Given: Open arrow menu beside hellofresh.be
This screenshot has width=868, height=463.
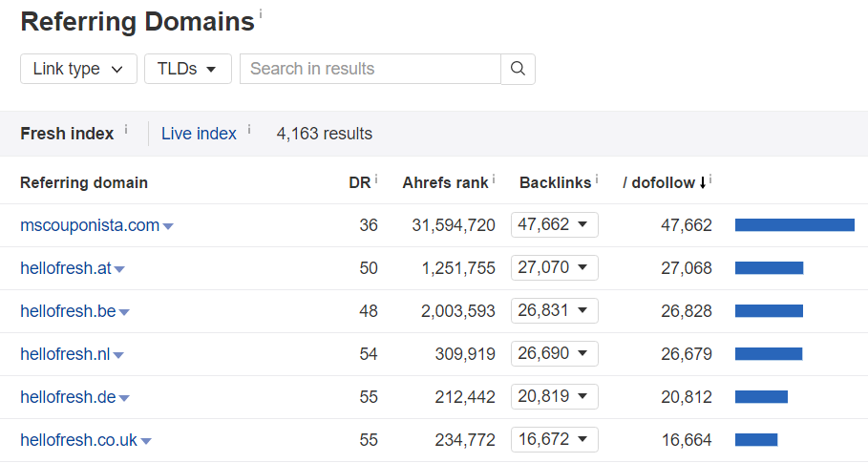Looking at the screenshot, I should (x=124, y=312).
